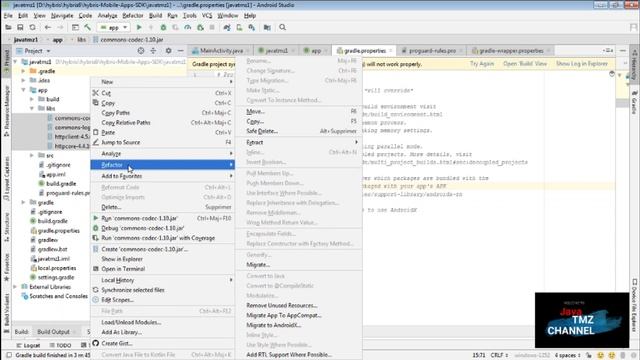Toggle the Gradle right side panel button
The image size is (640, 360).
634,103
